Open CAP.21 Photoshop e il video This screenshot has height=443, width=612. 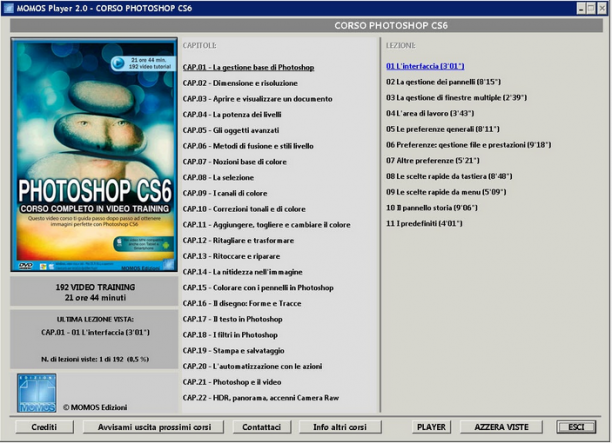[232, 382]
